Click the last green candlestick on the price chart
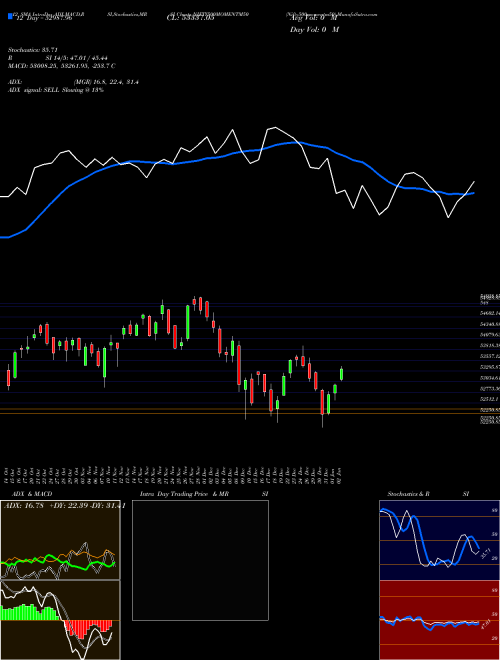The height and width of the screenshot is (660, 500). 341,374
